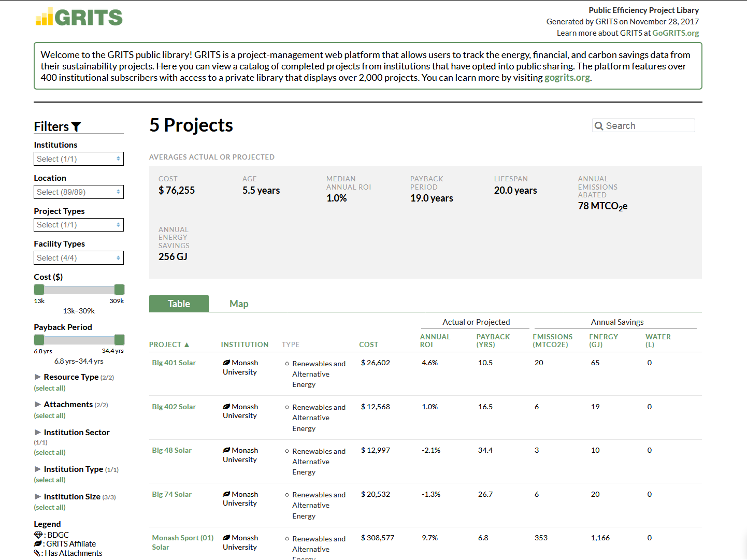
Task: Click the 34.4 payback cell for Blg 48 Solar
Action: pos(485,450)
